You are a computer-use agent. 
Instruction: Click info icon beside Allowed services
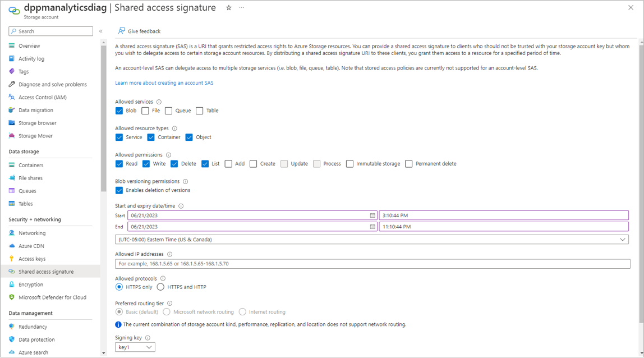coord(159,102)
